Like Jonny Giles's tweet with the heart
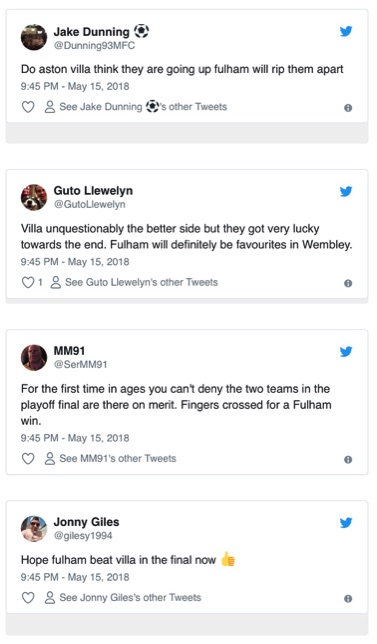Image resolution: width=377 pixels, height=644 pixels. [28, 598]
